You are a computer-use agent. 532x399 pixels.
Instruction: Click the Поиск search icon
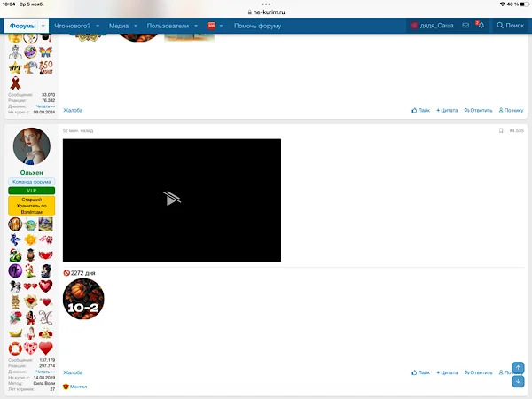pyautogui.click(x=510, y=26)
